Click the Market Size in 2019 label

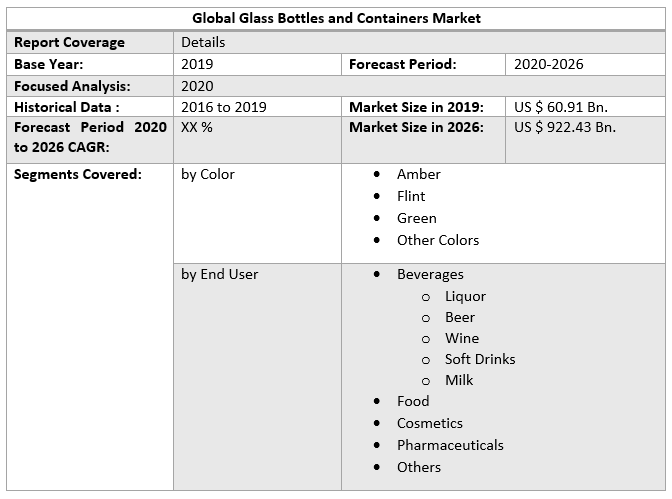(416, 107)
